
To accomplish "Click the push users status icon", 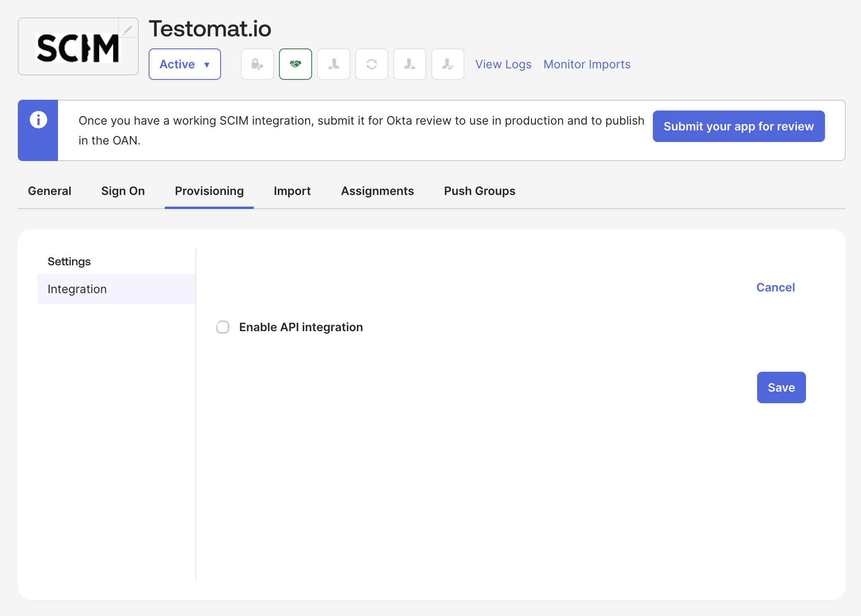I will (409, 64).
